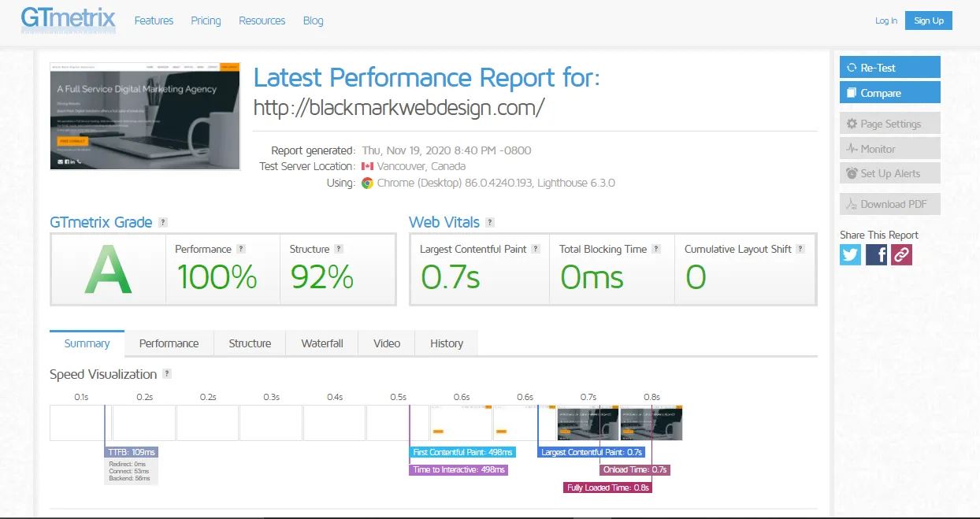Click the GTmetrix logo

click(x=69, y=20)
